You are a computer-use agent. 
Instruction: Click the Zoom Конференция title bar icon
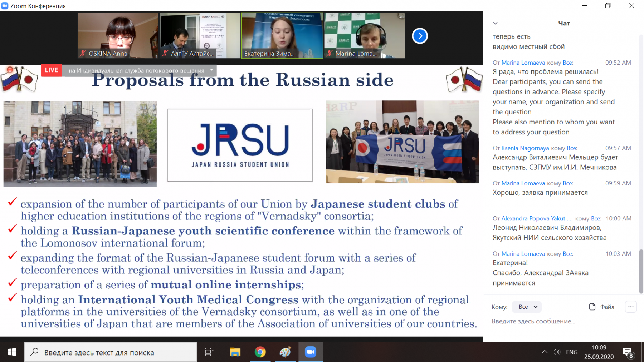point(5,6)
